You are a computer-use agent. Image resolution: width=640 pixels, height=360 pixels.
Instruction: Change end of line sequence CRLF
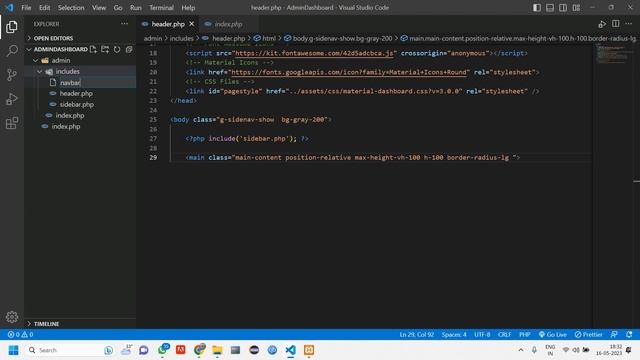coord(504,334)
